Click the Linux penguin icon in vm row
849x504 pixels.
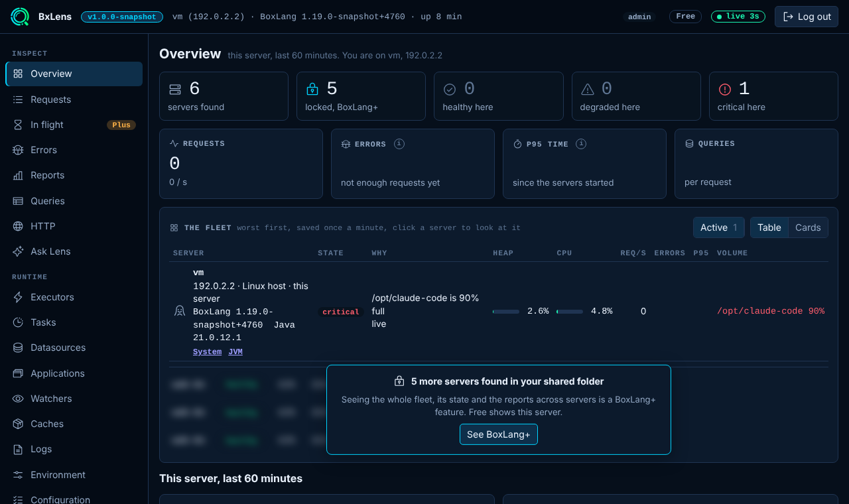point(179,311)
